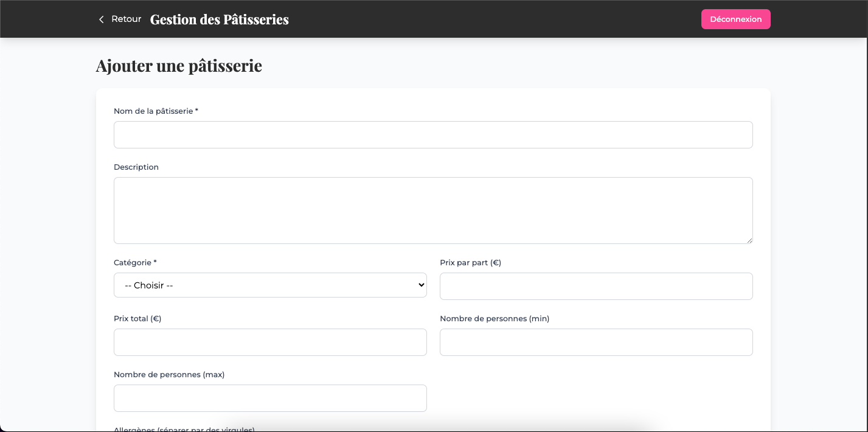Click the Prix total (€) input box

coord(270,343)
